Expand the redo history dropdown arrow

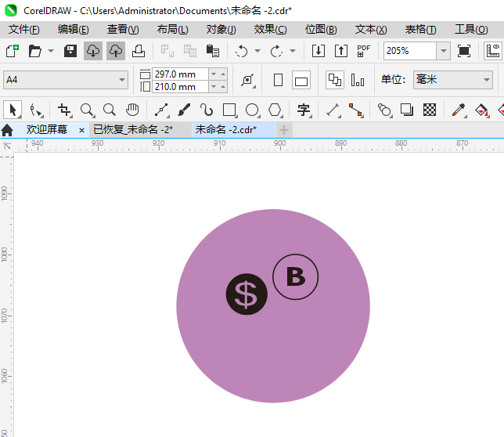point(293,51)
